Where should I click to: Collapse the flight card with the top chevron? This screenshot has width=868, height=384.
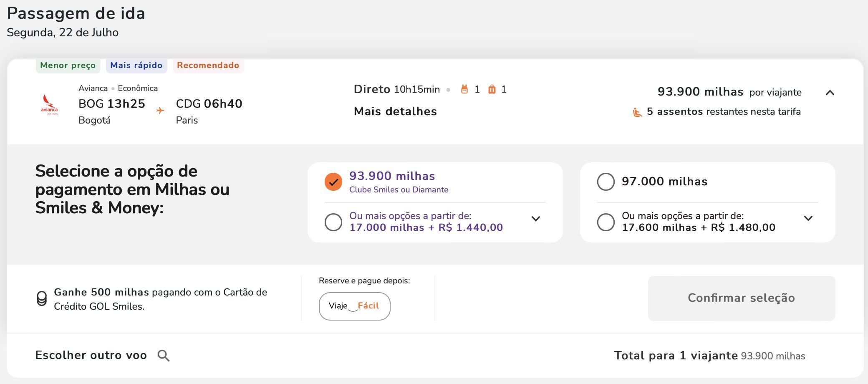coord(830,93)
